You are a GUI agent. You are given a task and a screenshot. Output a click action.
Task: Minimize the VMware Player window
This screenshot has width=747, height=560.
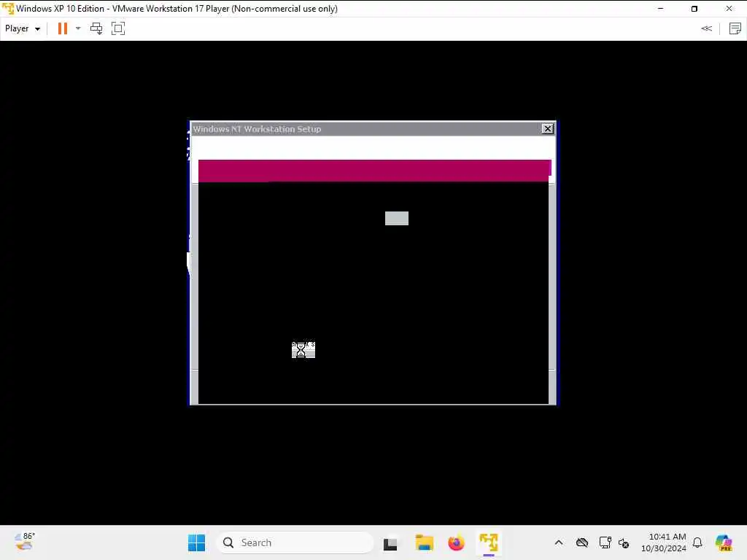[660, 9]
